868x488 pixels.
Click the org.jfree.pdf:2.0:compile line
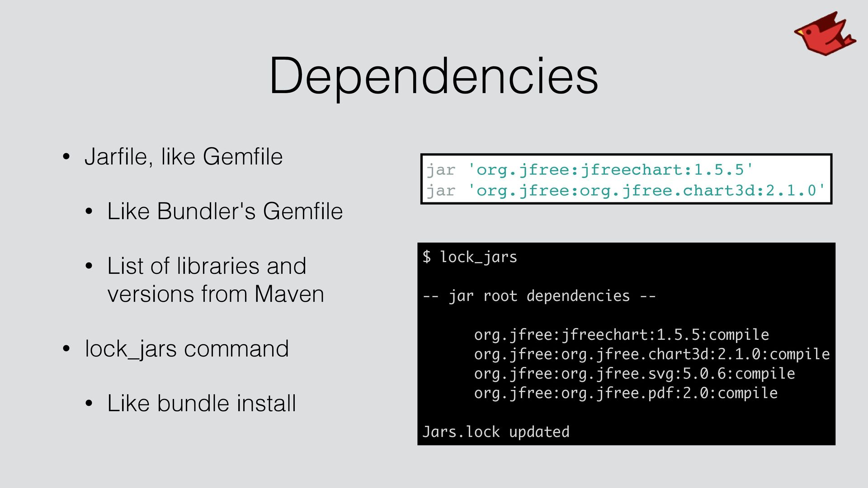(626, 393)
